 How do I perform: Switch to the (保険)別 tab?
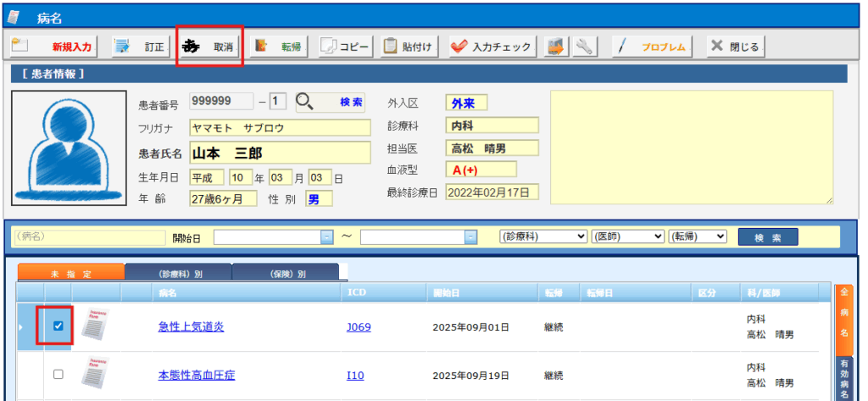click(x=285, y=273)
